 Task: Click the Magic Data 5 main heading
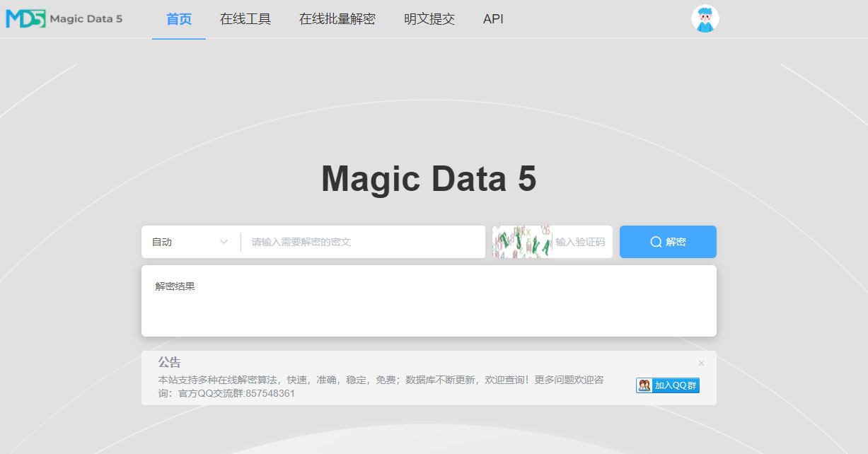(429, 178)
